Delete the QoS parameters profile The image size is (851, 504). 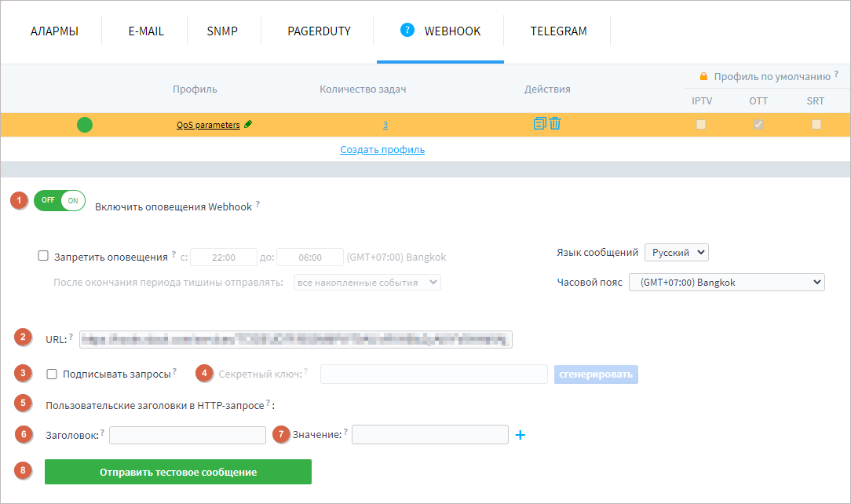(x=555, y=123)
